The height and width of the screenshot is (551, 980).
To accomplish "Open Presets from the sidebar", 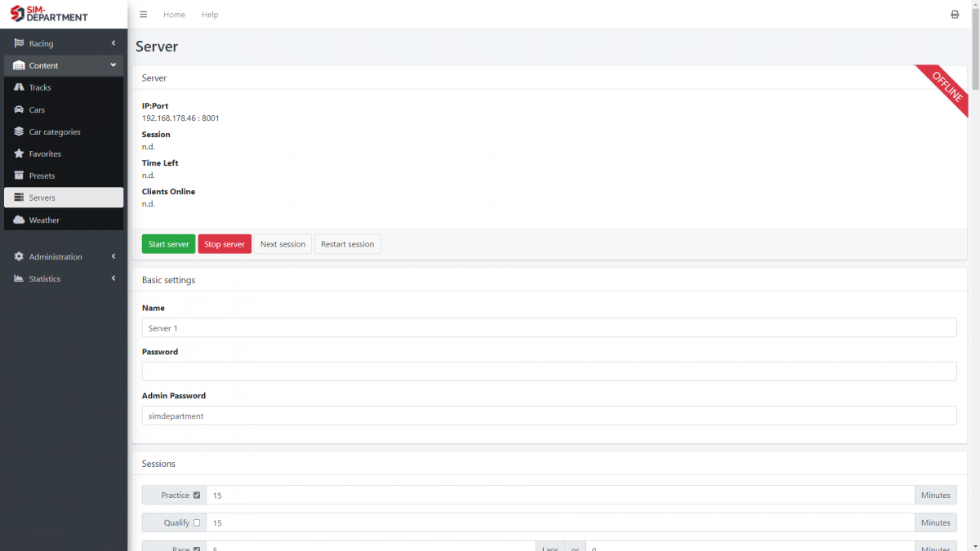I will (x=42, y=176).
